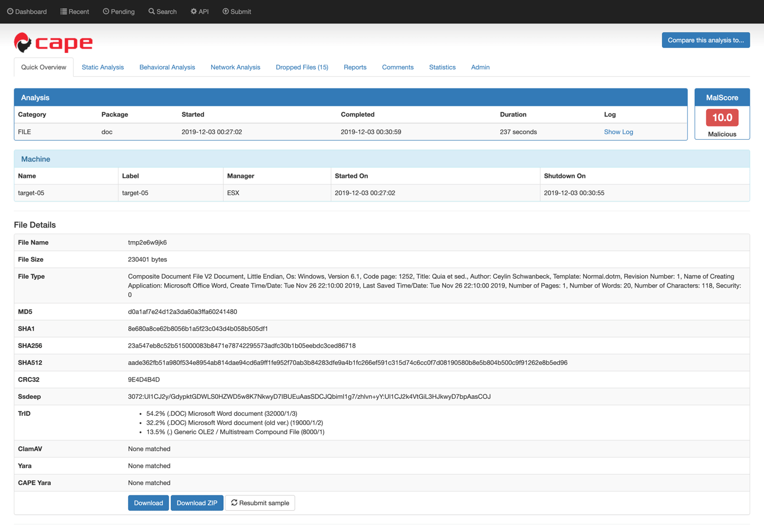Click the Search magnifier icon
The width and height of the screenshot is (764, 532).
151,11
